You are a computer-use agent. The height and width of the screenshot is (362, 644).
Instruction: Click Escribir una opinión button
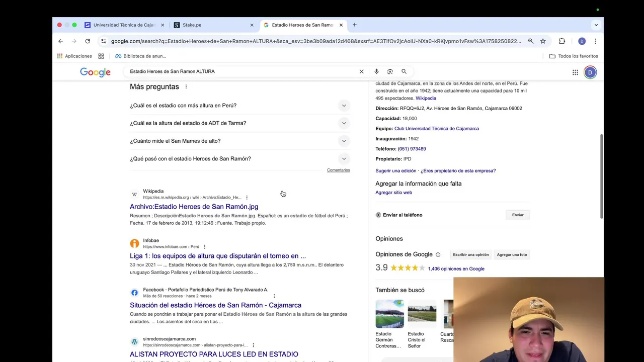pyautogui.click(x=470, y=255)
